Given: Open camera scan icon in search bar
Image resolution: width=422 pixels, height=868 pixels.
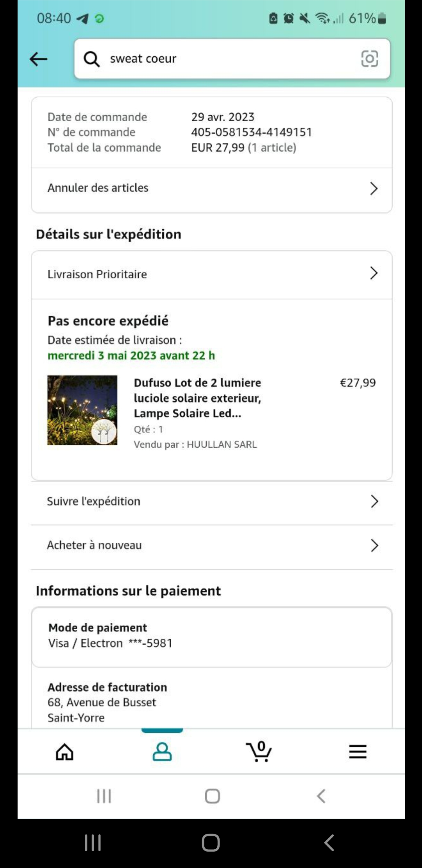Looking at the screenshot, I should tap(369, 59).
